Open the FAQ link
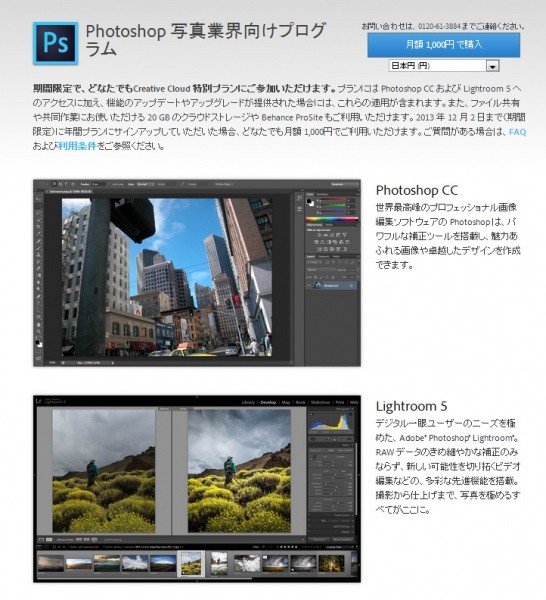This screenshot has width=546, height=600. point(517,132)
